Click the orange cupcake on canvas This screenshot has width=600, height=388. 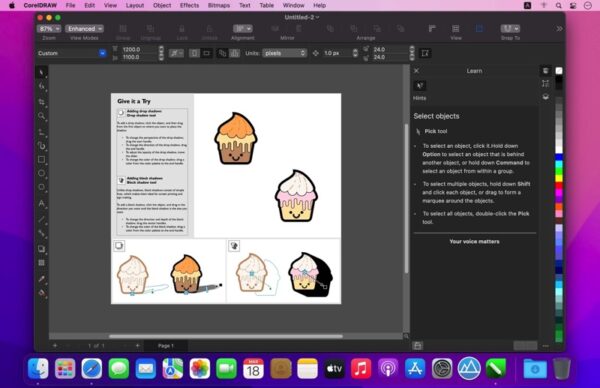[x=235, y=139]
